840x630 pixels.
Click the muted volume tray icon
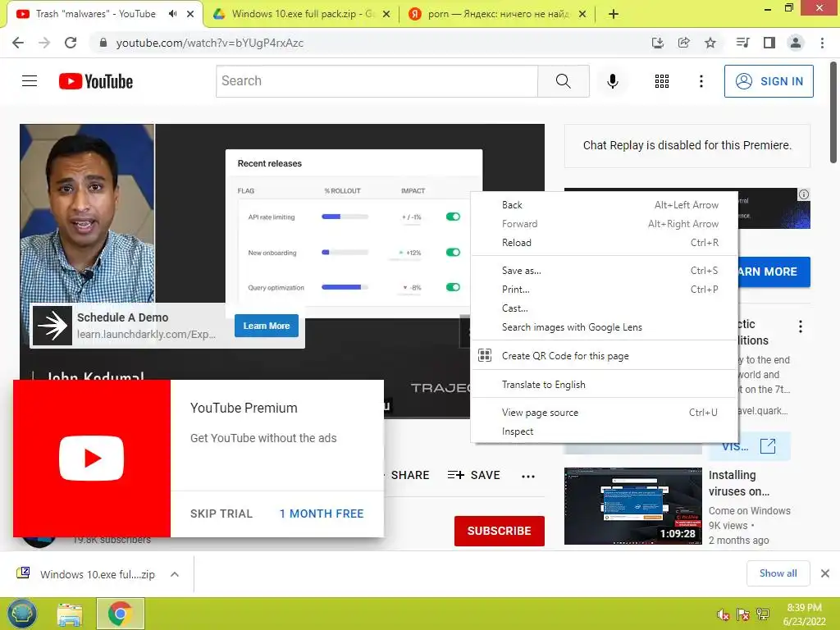coord(723,614)
